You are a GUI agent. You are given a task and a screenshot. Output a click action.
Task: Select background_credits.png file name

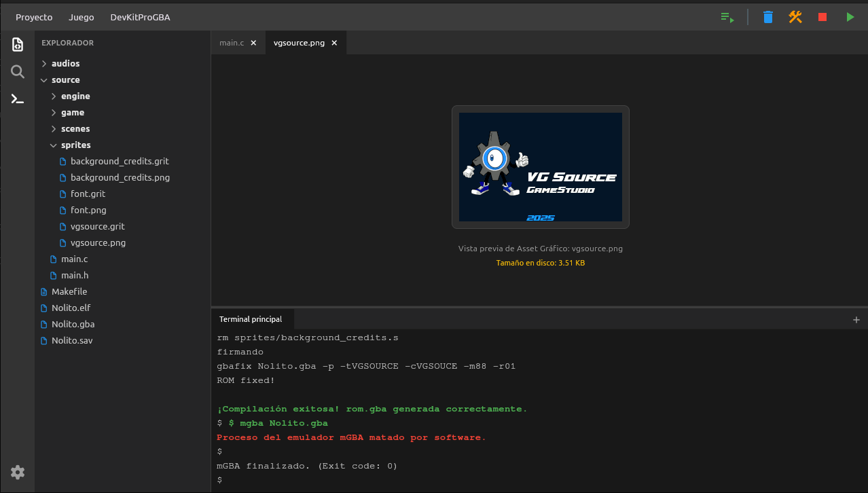click(x=120, y=178)
